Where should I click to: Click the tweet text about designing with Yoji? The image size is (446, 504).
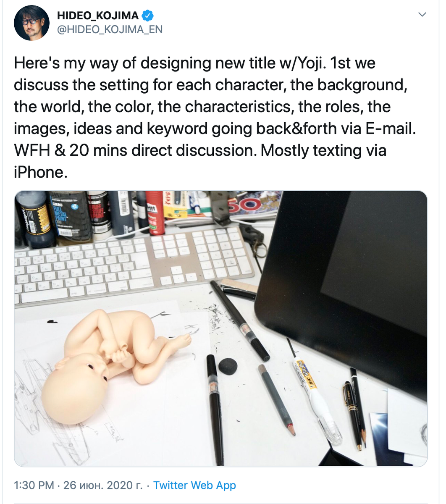(x=215, y=117)
